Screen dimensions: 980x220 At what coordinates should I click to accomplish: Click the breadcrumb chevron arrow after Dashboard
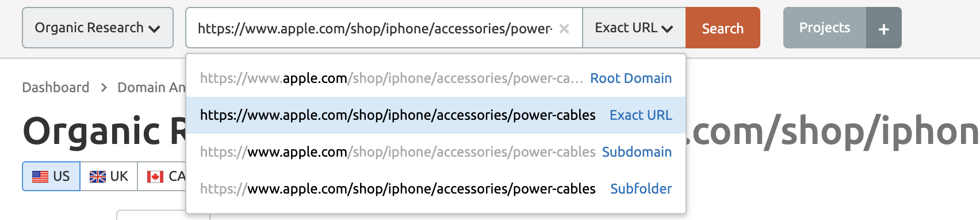104,88
